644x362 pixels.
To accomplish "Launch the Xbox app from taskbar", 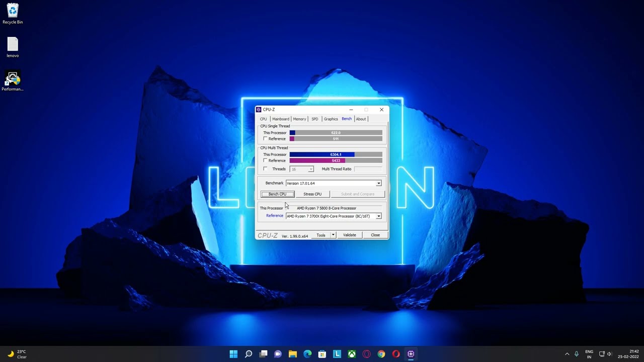I will click(352, 354).
